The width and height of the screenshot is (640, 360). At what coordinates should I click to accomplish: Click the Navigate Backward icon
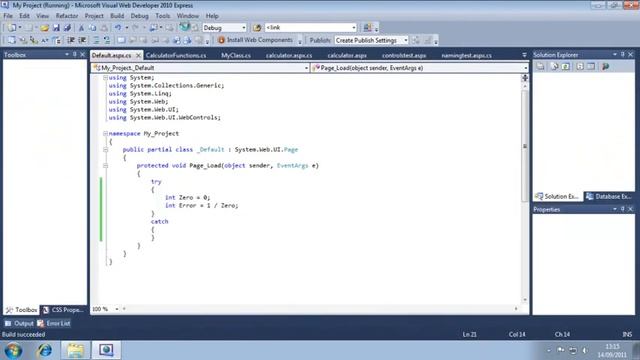point(153,28)
